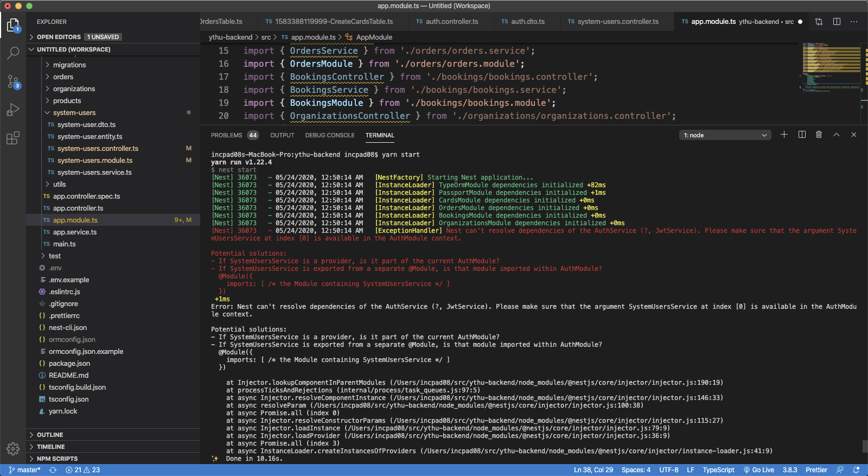
Task: Switch to the Output panel tab
Action: point(282,135)
